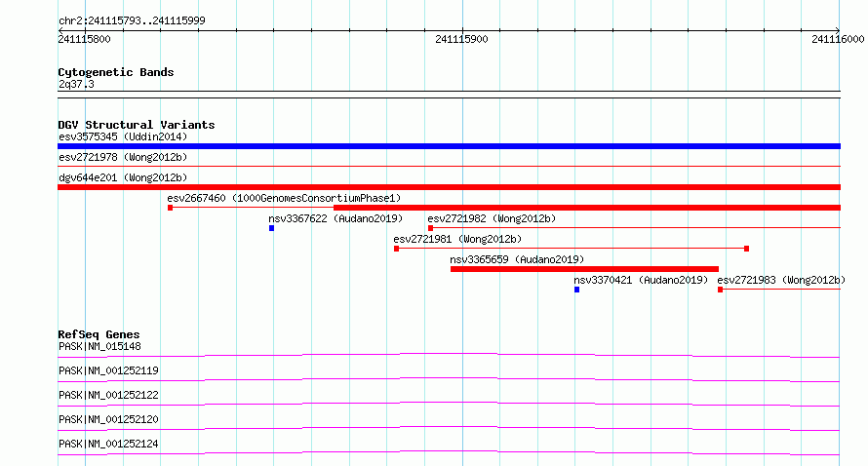Click the DGV Structural Variants track title
The height and width of the screenshot is (466, 868).
pos(137,125)
